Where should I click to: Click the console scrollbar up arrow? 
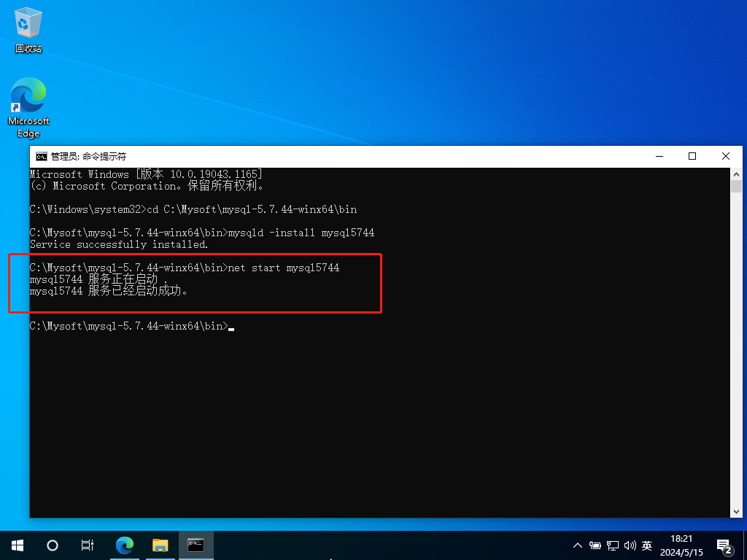736,174
